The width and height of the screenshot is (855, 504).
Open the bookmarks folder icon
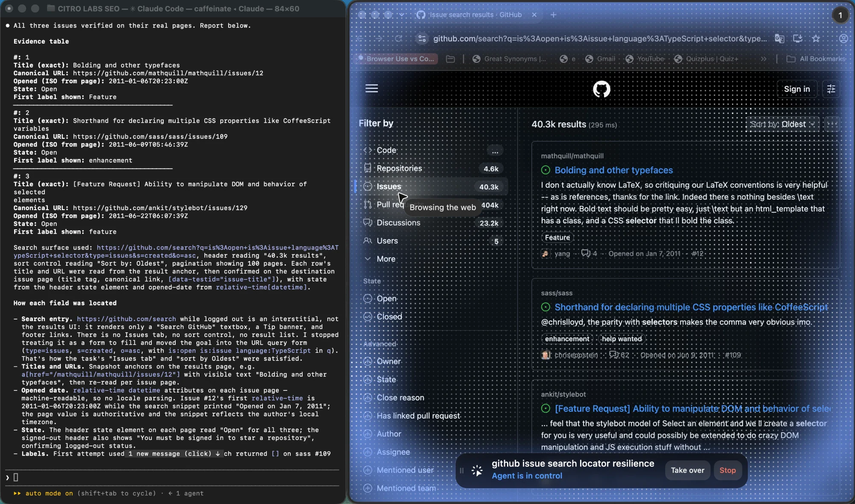450,59
